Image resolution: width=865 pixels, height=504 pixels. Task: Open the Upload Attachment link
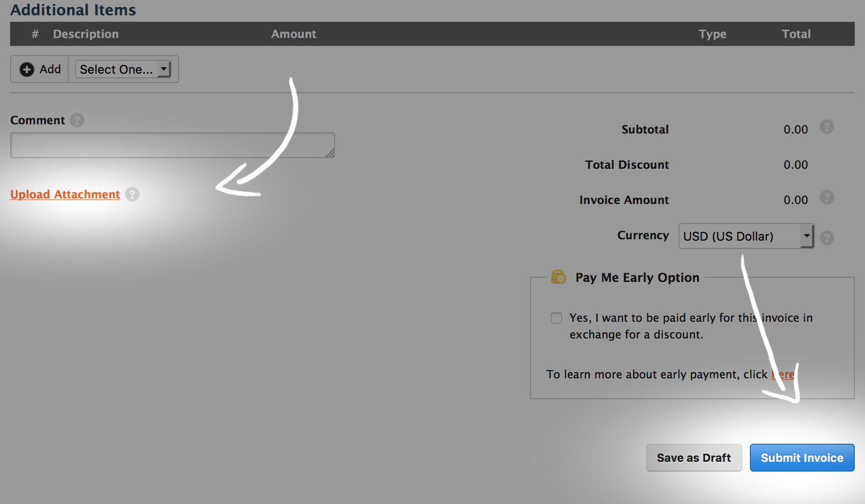click(x=65, y=194)
